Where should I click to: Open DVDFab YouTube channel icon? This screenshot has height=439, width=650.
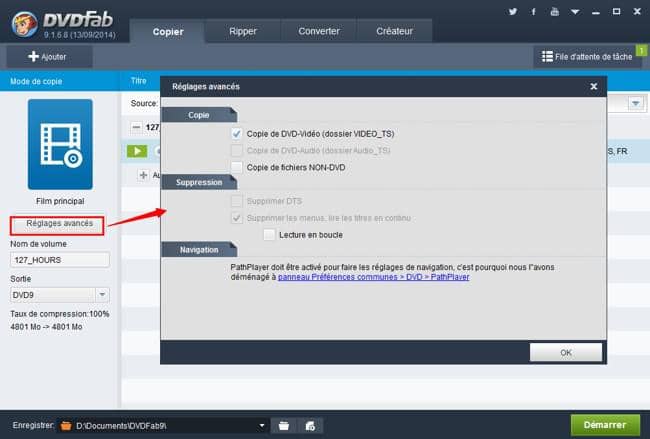(555, 12)
